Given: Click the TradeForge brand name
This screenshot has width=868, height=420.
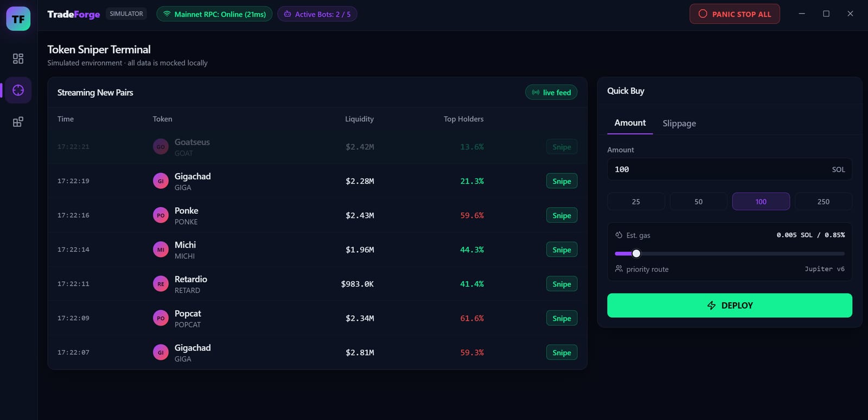Looking at the screenshot, I should [74, 14].
